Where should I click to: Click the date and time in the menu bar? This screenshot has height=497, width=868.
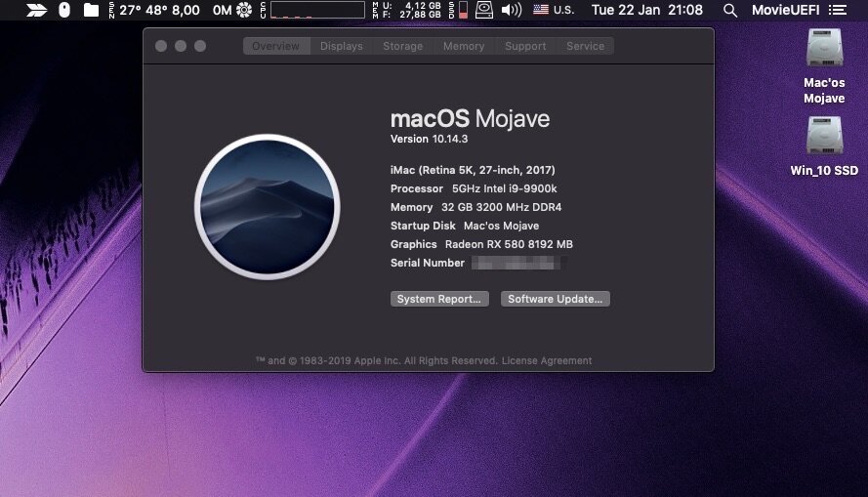coord(647,10)
